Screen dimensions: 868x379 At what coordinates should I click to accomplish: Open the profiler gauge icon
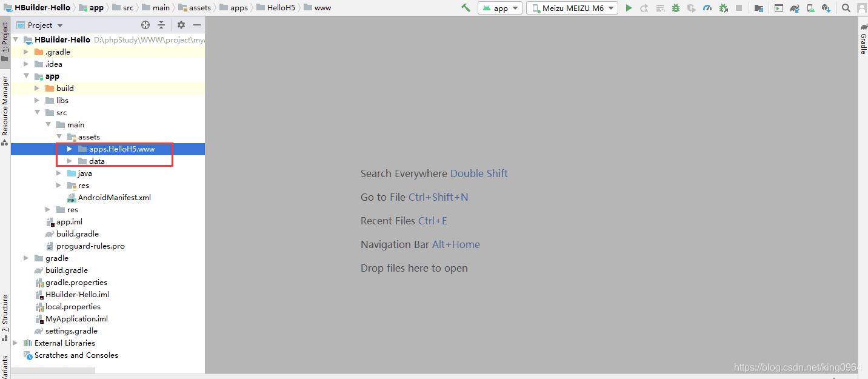(x=707, y=8)
